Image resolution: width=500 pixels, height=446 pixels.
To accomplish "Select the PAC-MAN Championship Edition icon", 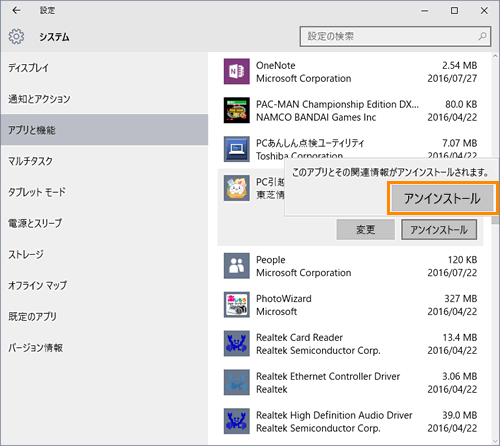I will tap(237, 110).
